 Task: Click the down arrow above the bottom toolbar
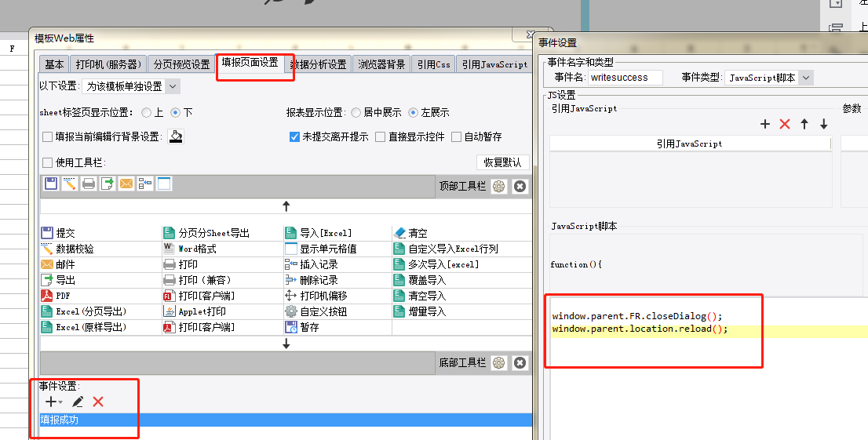(x=286, y=344)
